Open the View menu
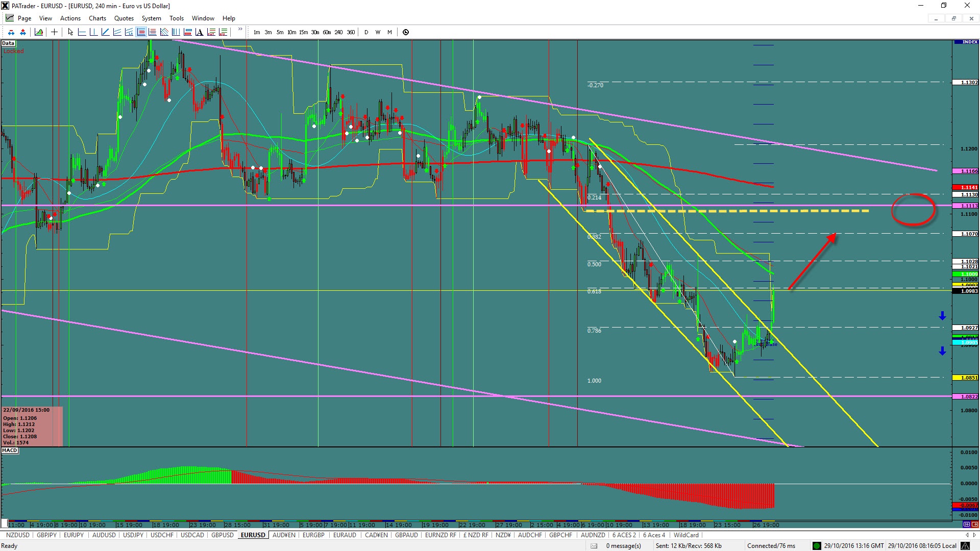Screen dimensions: 980x551 tap(46, 18)
